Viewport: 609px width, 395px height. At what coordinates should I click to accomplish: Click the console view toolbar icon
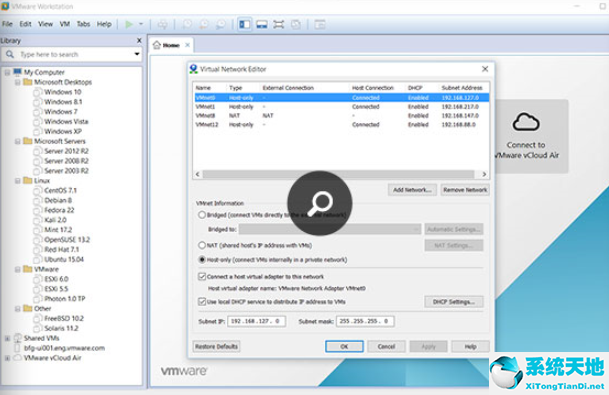click(320, 24)
